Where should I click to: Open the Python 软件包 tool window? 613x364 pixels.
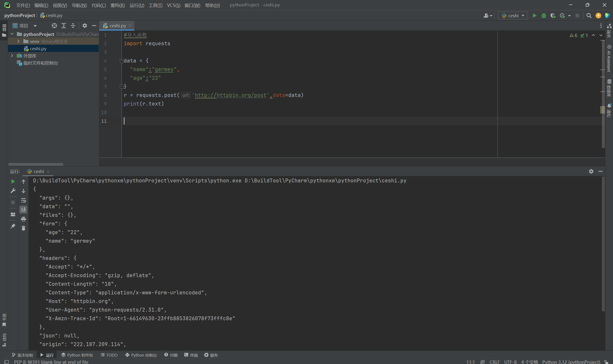click(x=77, y=355)
